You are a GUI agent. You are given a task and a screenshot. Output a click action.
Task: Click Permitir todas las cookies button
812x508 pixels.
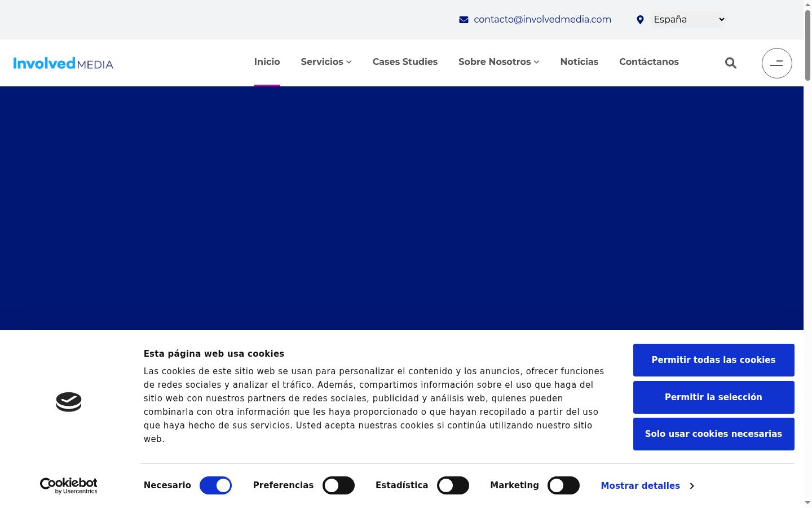714,360
